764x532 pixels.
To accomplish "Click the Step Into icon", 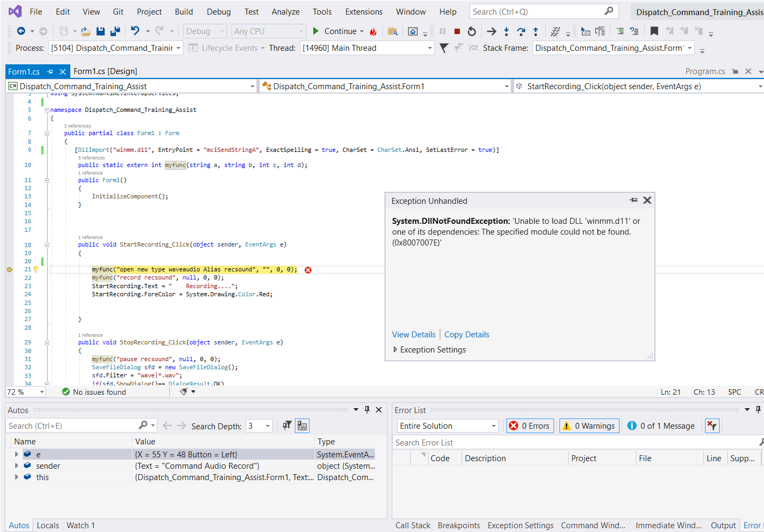I will (x=506, y=31).
